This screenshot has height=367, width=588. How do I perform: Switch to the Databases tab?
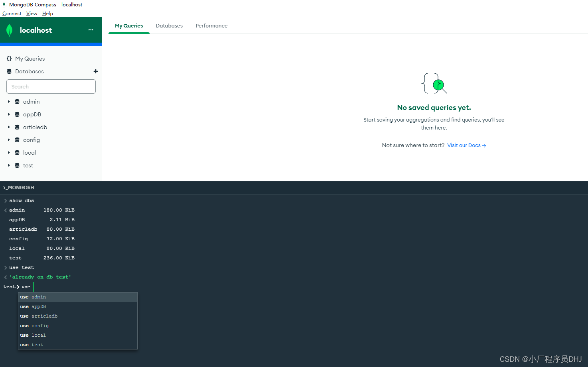(169, 26)
